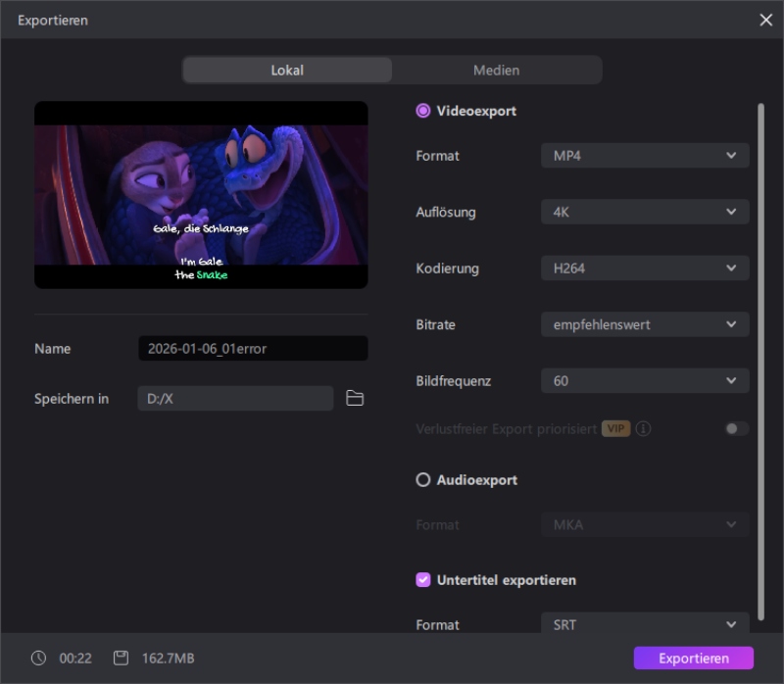Open the Bildfrequenz dropdown set to 60
Image resolution: width=784 pixels, height=684 pixels.
pyautogui.click(x=645, y=381)
